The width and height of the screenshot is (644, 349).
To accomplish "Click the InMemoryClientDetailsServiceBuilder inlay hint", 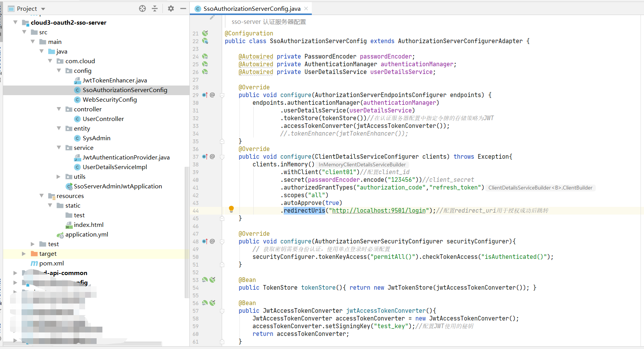I will point(362,164).
